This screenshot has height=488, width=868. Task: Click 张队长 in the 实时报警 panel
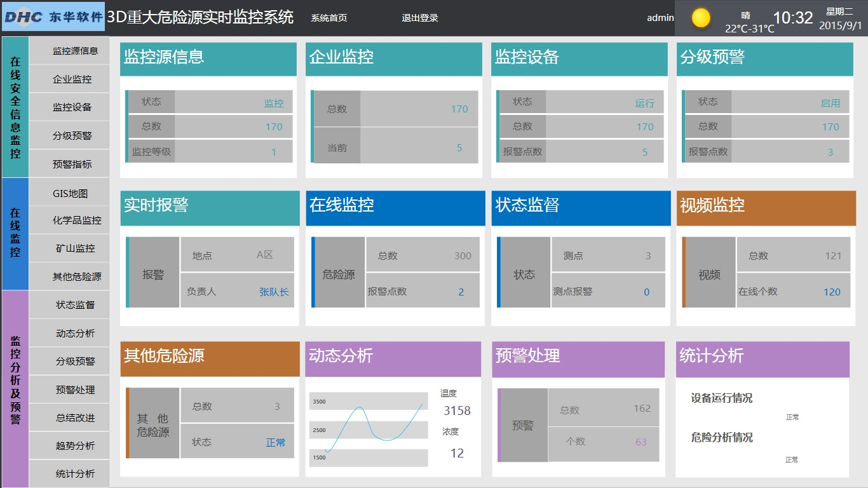pyautogui.click(x=274, y=292)
